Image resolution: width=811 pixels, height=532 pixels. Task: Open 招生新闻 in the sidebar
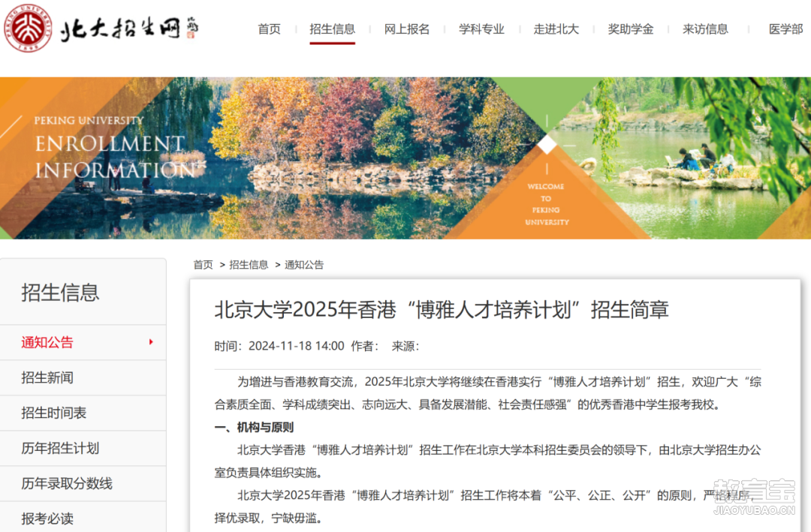(x=83, y=377)
